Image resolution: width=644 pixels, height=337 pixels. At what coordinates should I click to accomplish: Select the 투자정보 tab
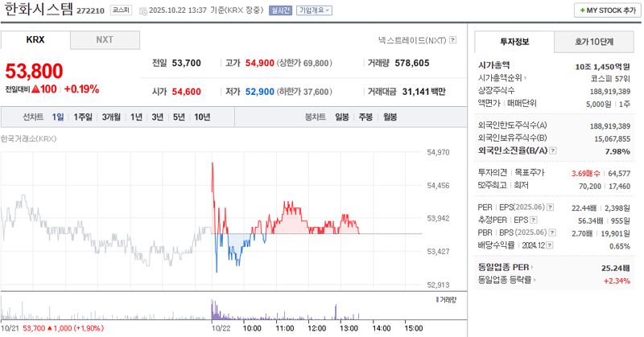point(514,42)
